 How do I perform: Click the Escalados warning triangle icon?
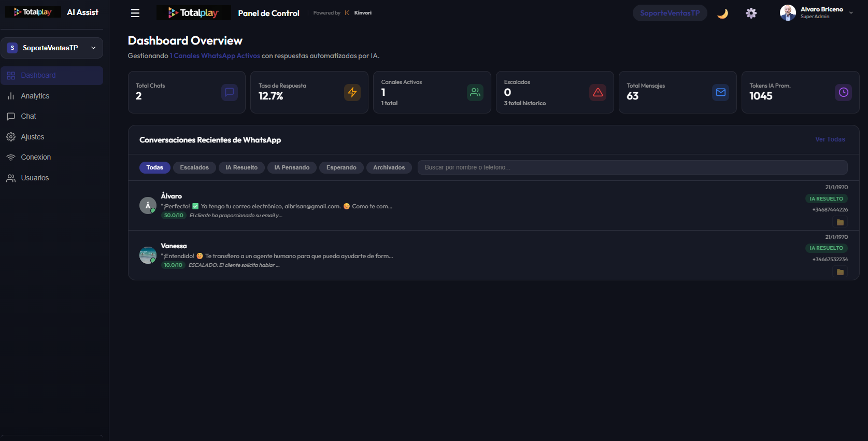597,92
